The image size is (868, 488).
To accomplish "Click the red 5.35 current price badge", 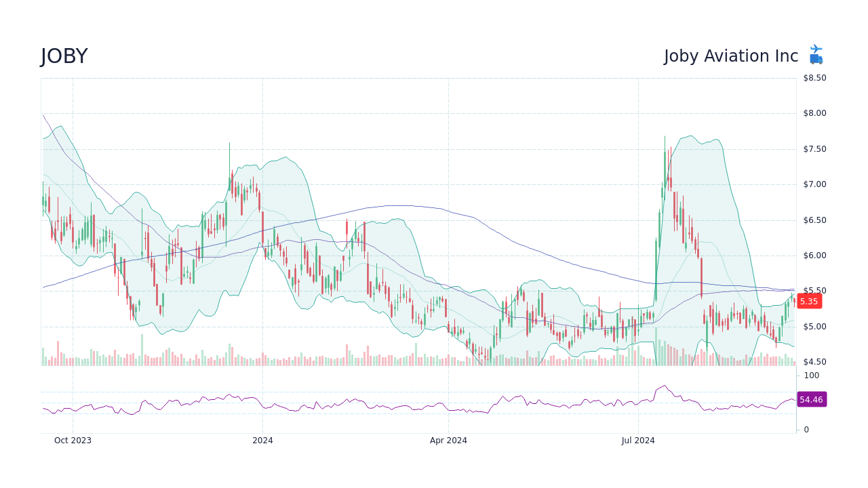I will coord(809,302).
